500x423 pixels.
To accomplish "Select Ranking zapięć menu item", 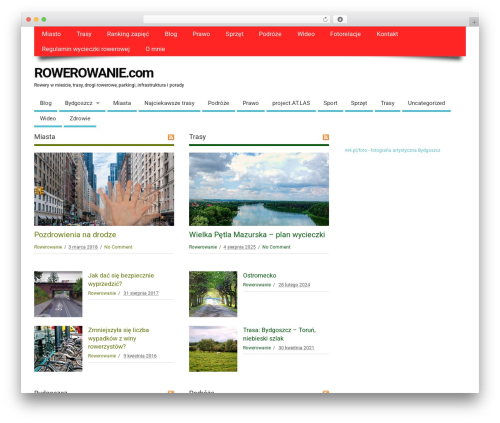I will point(128,34).
